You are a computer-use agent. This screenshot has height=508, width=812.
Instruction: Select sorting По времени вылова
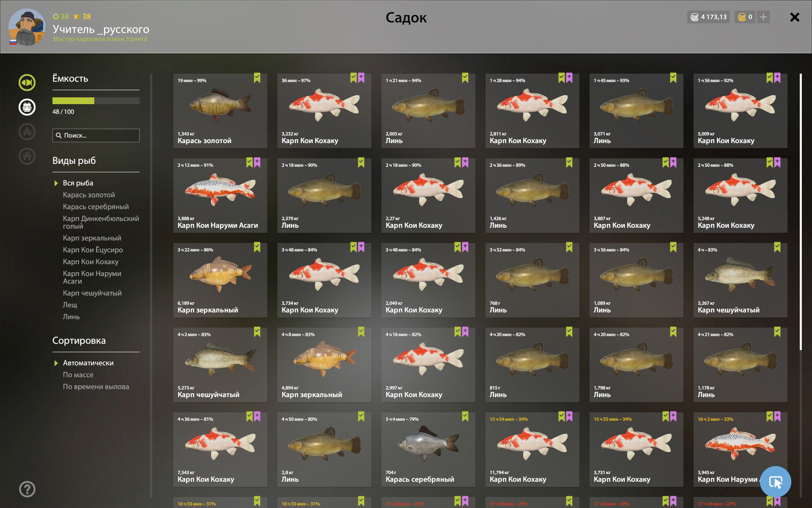click(96, 387)
